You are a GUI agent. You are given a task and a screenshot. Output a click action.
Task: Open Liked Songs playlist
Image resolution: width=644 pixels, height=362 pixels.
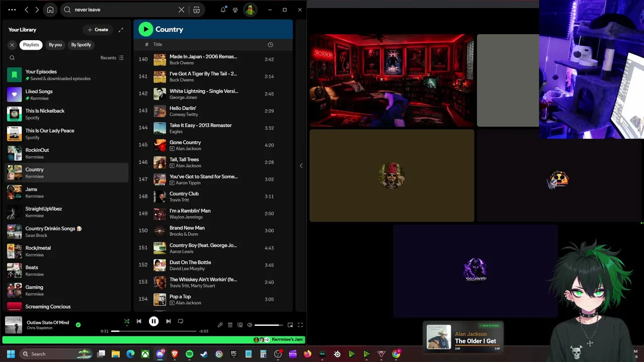[66, 95]
